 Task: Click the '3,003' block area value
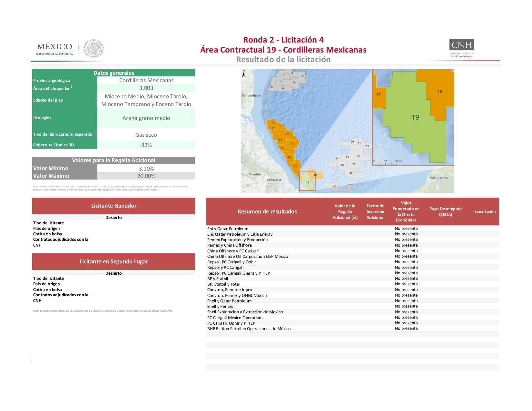point(146,88)
